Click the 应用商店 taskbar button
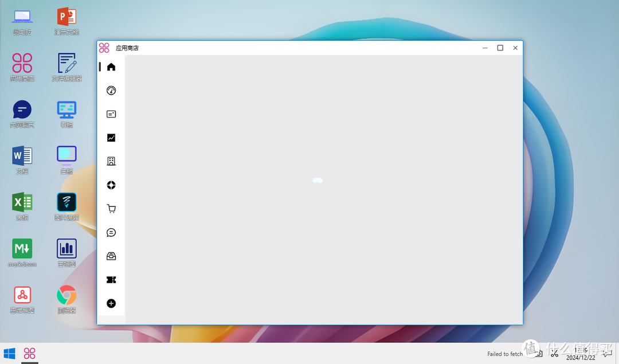Viewport: 619px width, 364px height. (30, 353)
